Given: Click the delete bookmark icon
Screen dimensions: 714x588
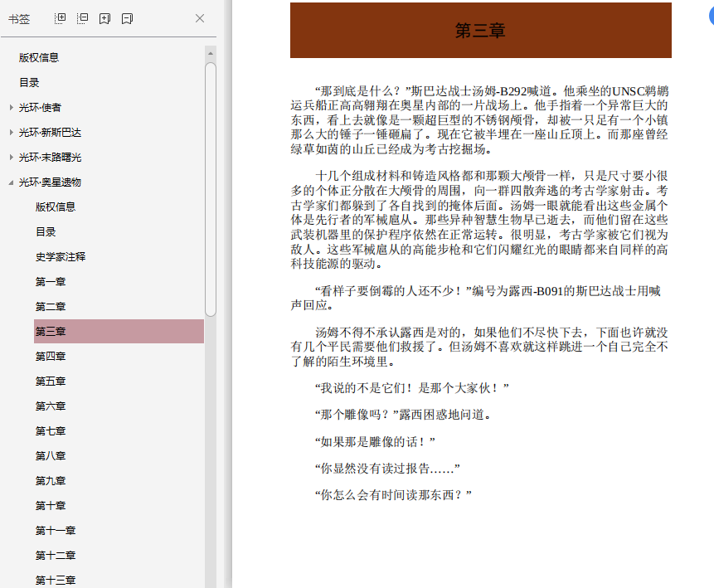Looking at the screenshot, I should point(127,19).
